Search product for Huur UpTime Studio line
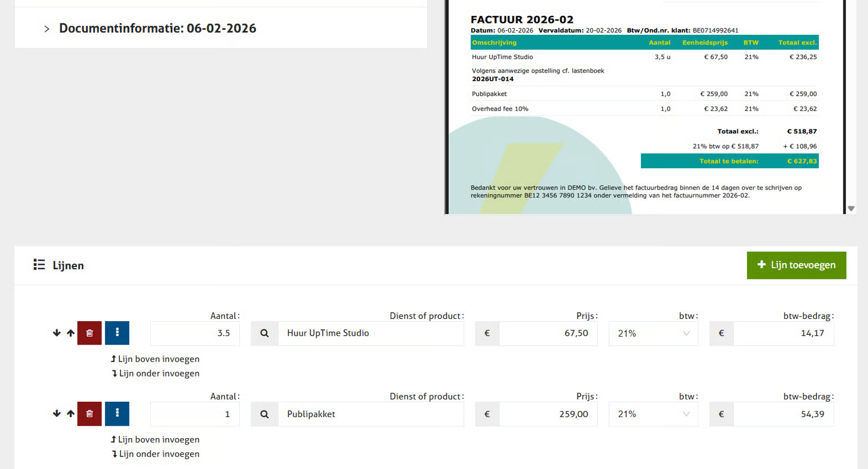 (x=264, y=333)
